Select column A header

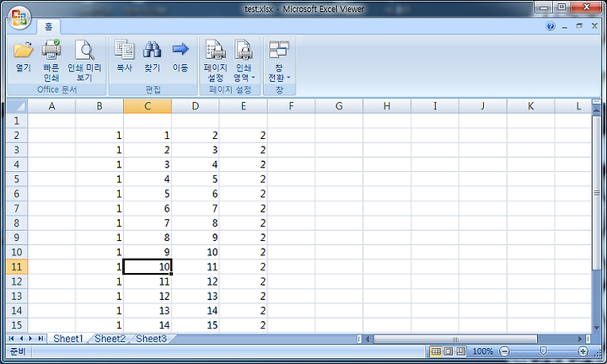51,106
